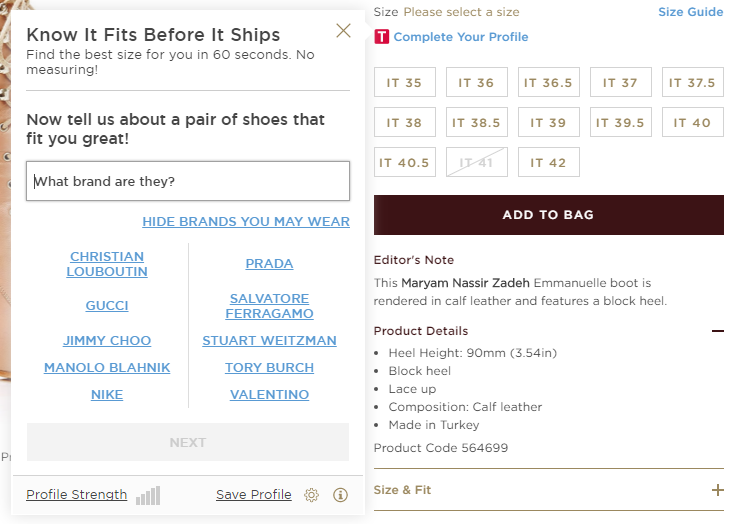Open Complete Your Profile link
Viewport: 737px width, 524px height.
pyautogui.click(x=461, y=37)
